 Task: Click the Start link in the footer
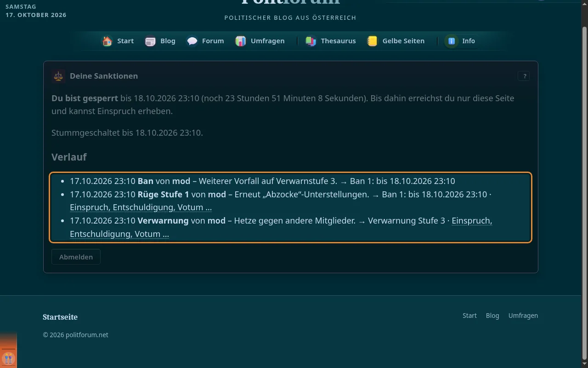click(x=469, y=316)
